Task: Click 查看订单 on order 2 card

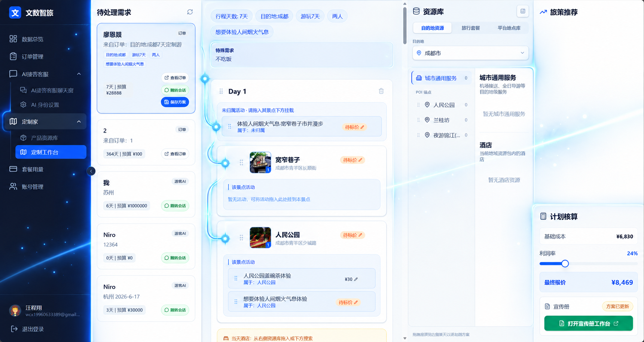Action: pos(175,154)
